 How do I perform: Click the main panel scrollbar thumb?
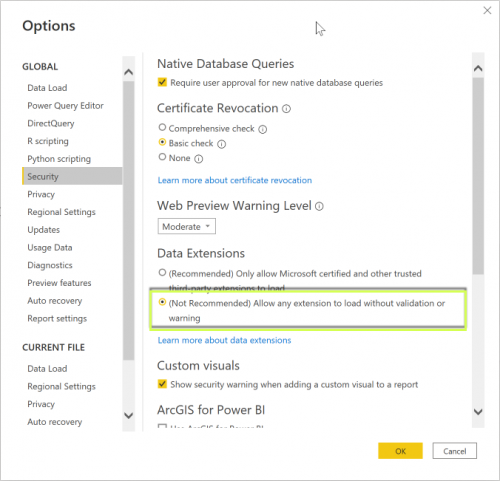tap(478, 176)
